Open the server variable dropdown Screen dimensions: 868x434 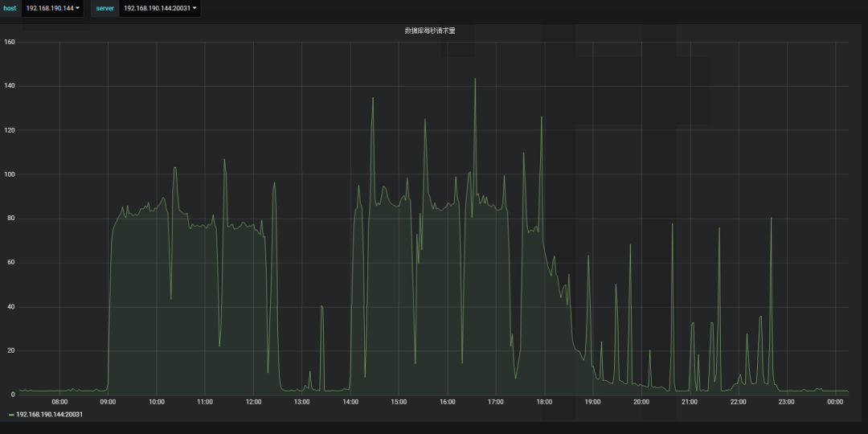tap(159, 8)
